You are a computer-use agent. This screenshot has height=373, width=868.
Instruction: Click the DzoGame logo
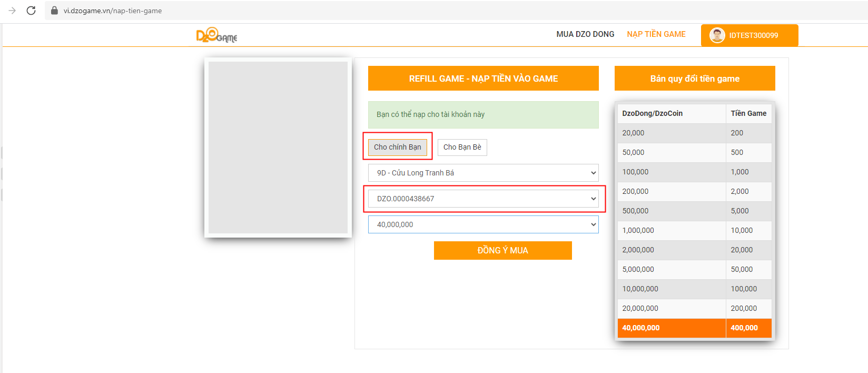click(x=216, y=35)
